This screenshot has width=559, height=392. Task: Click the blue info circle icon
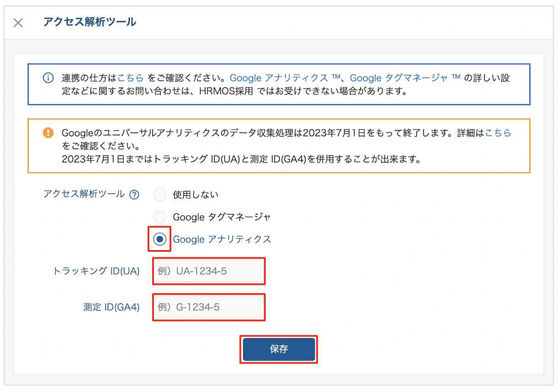click(x=48, y=78)
